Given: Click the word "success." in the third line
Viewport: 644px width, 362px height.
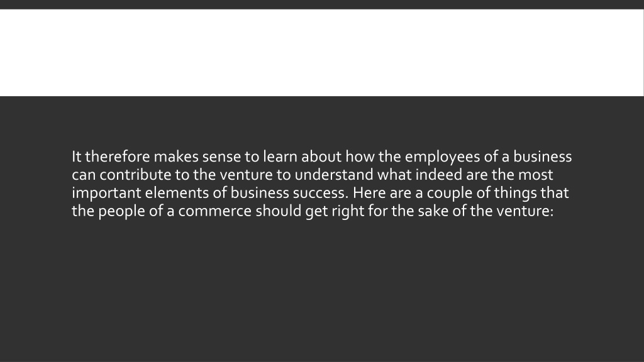Looking at the screenshot, I should coord(320,194).
